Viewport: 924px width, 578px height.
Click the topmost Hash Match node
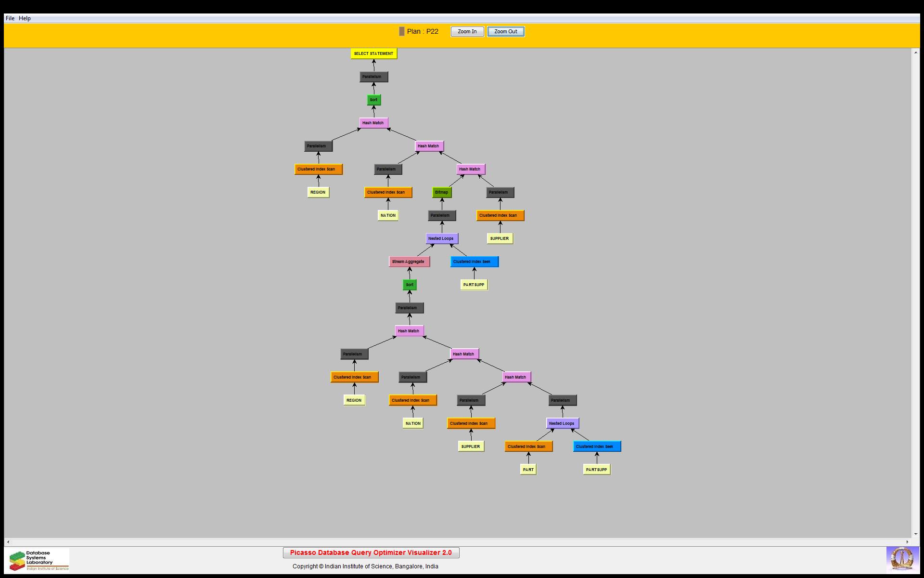point(373,123)
